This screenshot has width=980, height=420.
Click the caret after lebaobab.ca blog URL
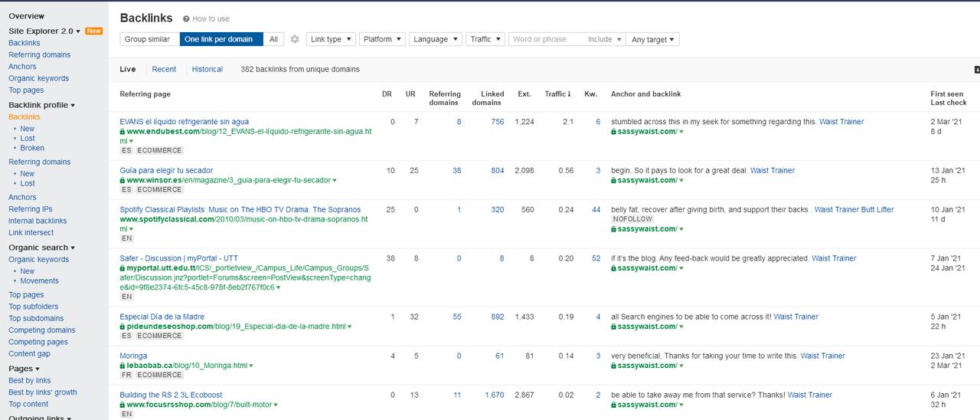coord(250,366)
